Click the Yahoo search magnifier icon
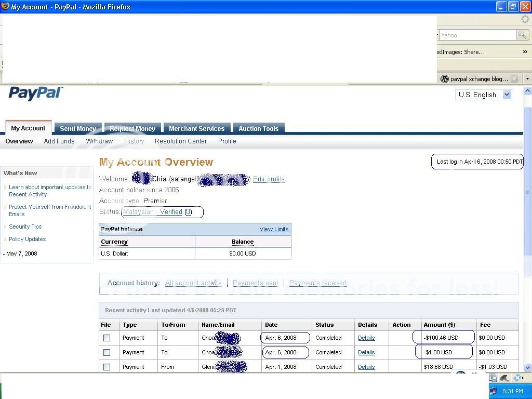Screen dimensions: 532x399 522,35
